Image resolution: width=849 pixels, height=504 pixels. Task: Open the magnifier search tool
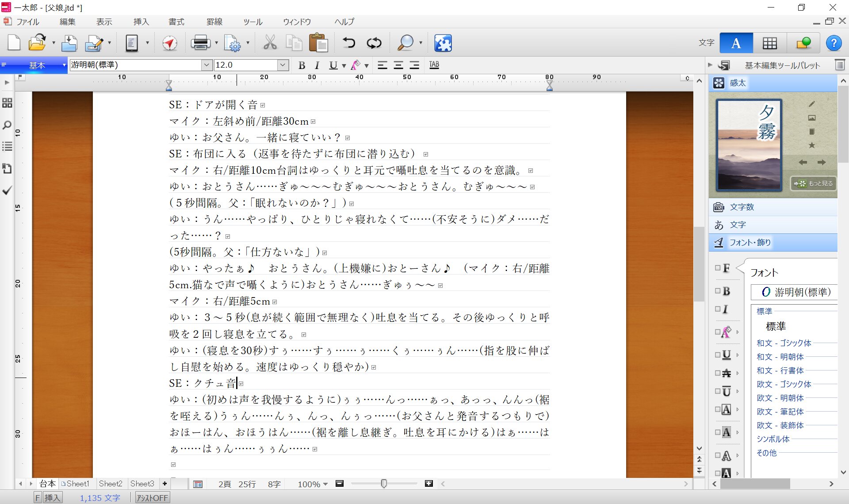click(405, 43)
